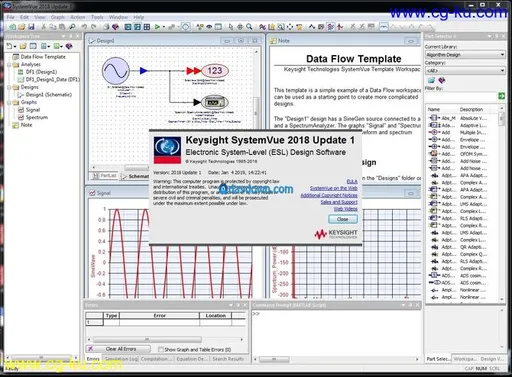Click the Clear All Errors button
Image resolution: width=512 pixels, height=377 pixels.
click(118, 349)
